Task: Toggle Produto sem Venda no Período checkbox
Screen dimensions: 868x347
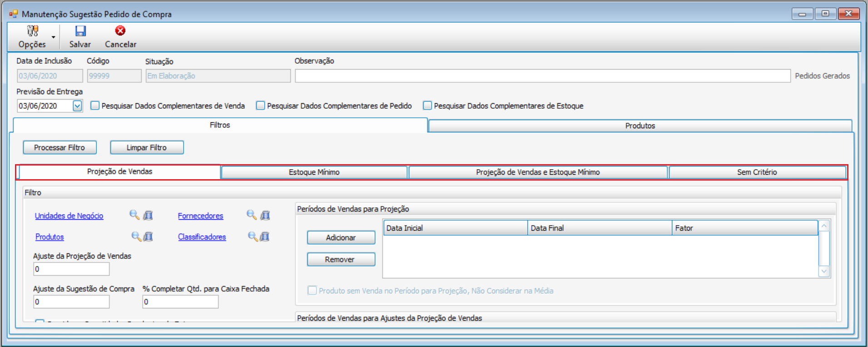Action: pos(312,290)
